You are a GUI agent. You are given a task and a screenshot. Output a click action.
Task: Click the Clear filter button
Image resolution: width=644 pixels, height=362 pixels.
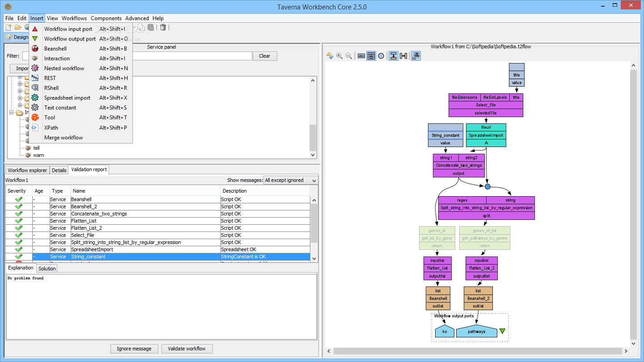click(x=265, y=56)
